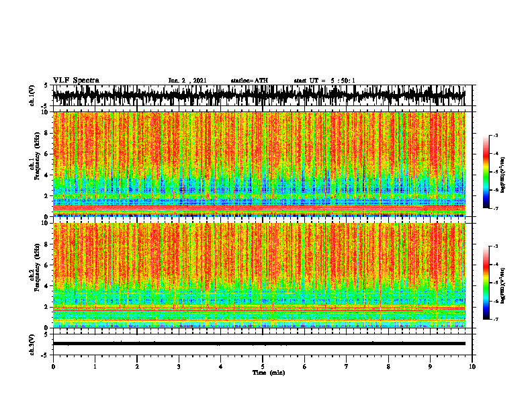Click the time axis tick label "2"
Screen dimensions: 532x411
[x=137, y=367]
